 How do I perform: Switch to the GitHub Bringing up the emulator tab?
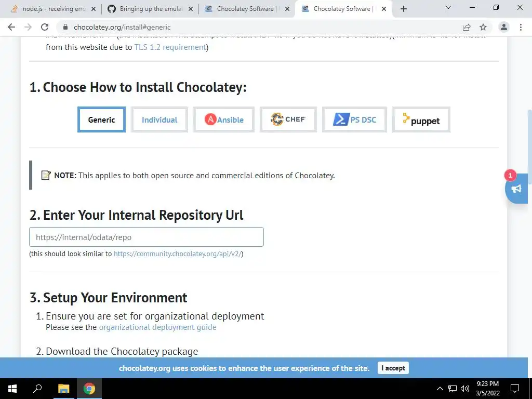coord(151,9)
